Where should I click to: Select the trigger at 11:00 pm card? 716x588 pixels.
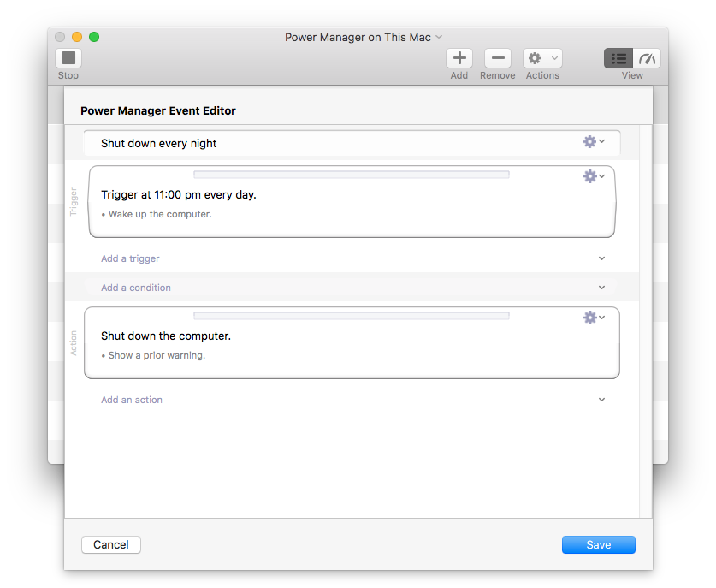[x=352, y=201]
